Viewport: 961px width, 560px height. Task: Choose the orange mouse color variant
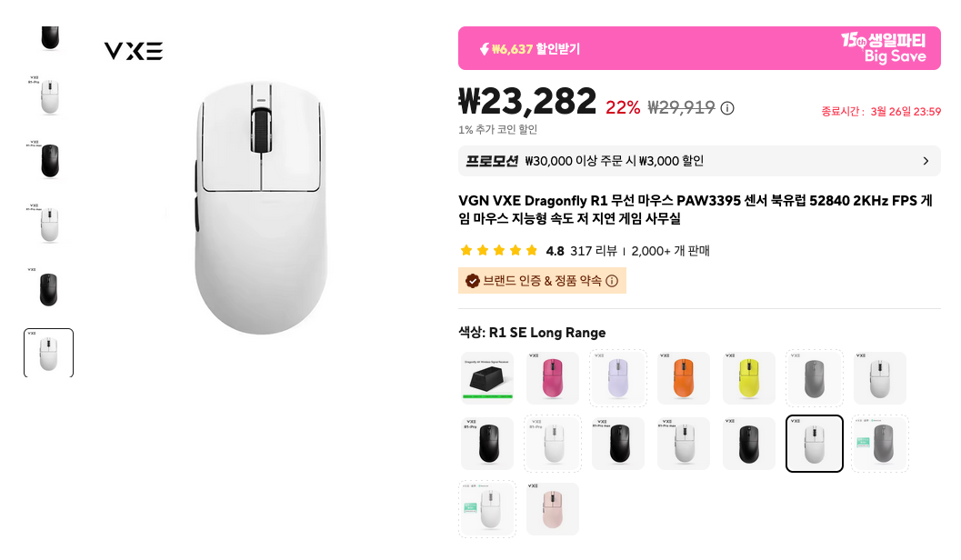pos(684,378)
